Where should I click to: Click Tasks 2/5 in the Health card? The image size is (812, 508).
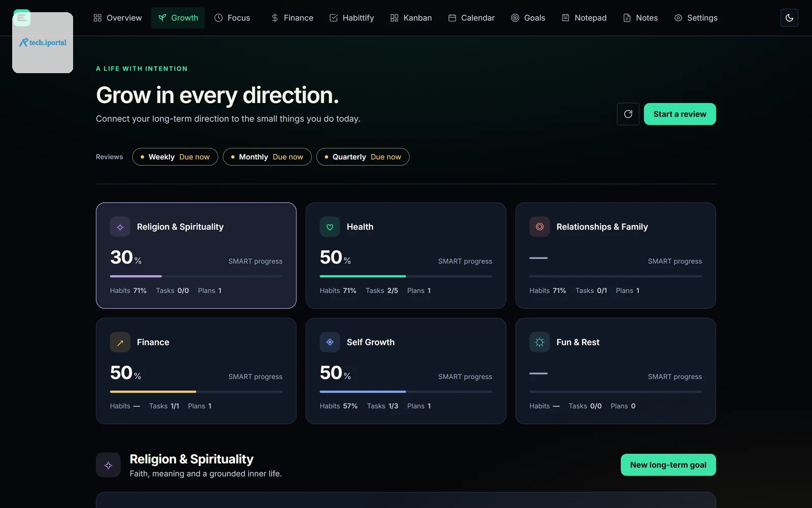382,291
